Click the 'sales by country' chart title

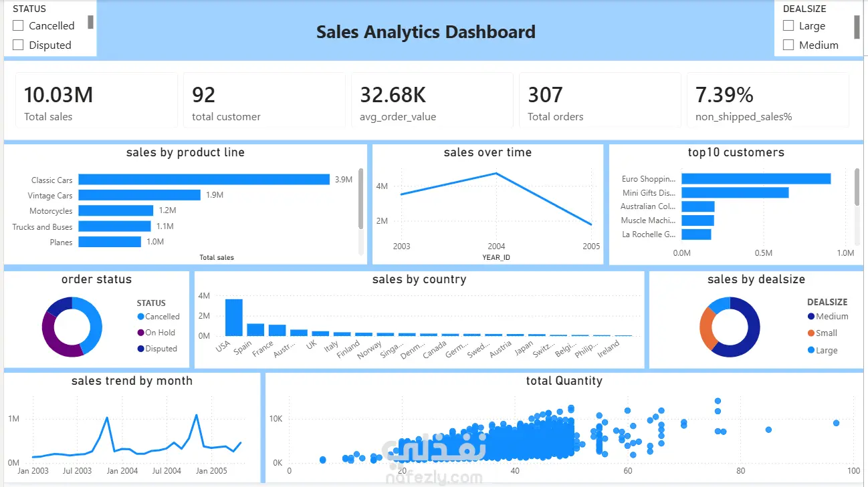point(419,279)
